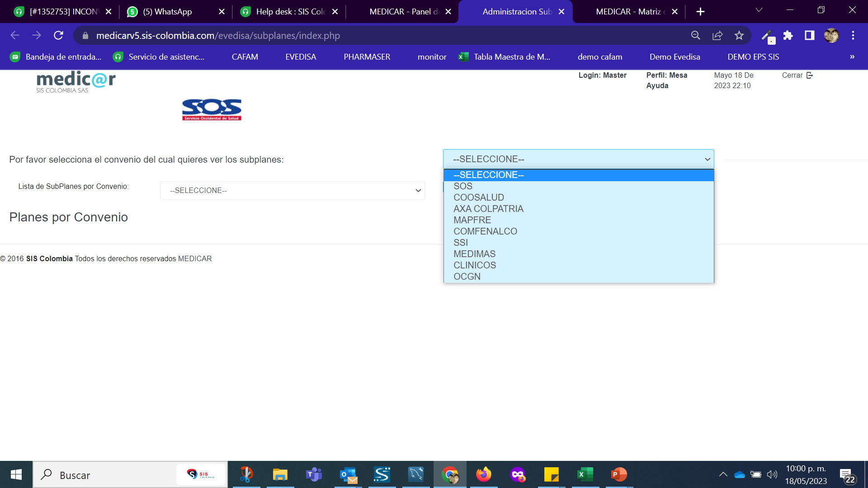This screenshot has width=868, height=488.
Task: Choose AXA COLPATRIA option
Action: click(x=488, y=209)
